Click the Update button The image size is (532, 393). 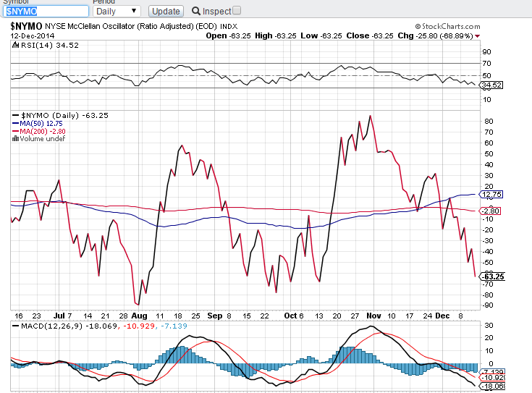[166, 11]
